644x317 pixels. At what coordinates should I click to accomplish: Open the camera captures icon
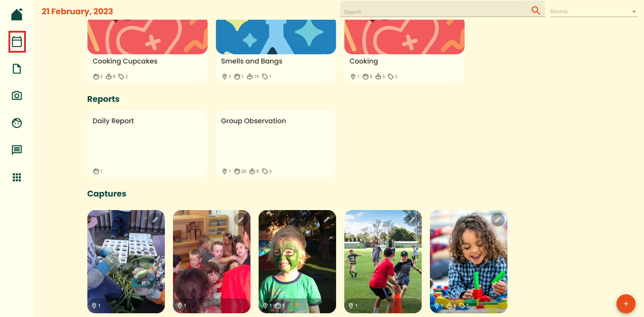pos(17,96)
